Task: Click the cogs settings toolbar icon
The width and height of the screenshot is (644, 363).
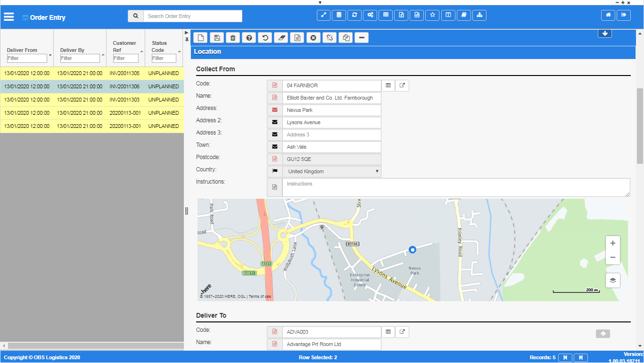Action: [x=370, y=15]
